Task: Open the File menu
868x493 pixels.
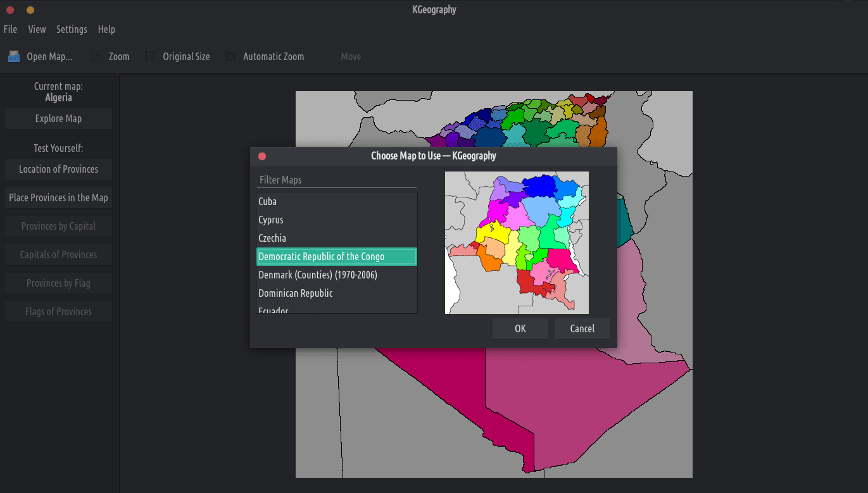Action: (10, 30)
